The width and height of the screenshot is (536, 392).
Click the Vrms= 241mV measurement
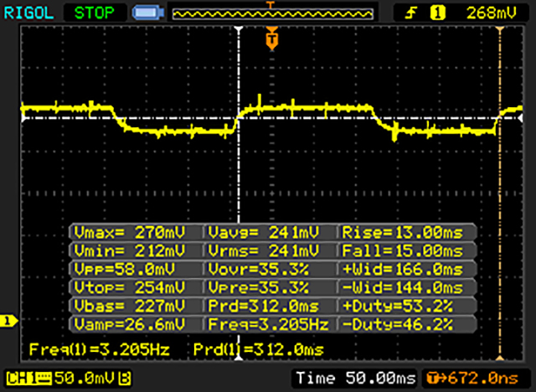point(264,251)
